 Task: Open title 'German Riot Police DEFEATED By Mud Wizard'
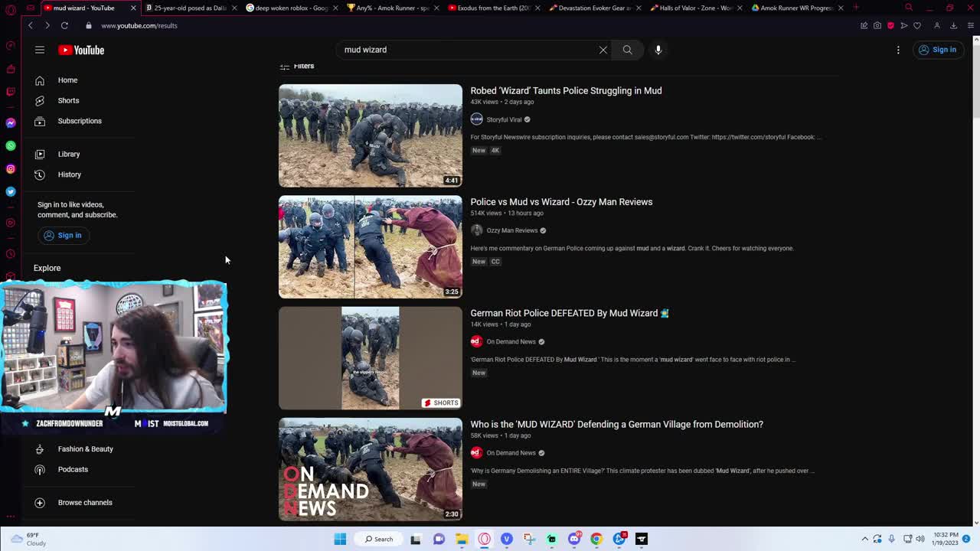click(570, 313)
